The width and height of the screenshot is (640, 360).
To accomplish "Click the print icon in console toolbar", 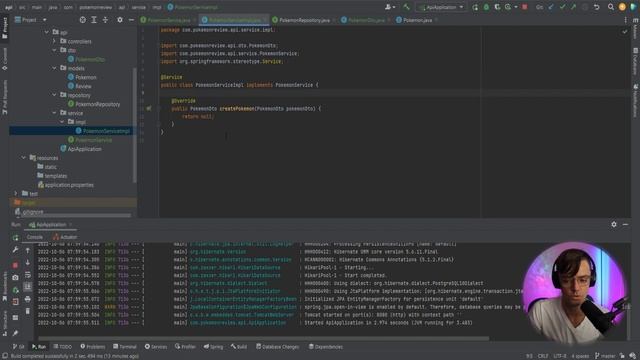I will click(x=27, y=299).
